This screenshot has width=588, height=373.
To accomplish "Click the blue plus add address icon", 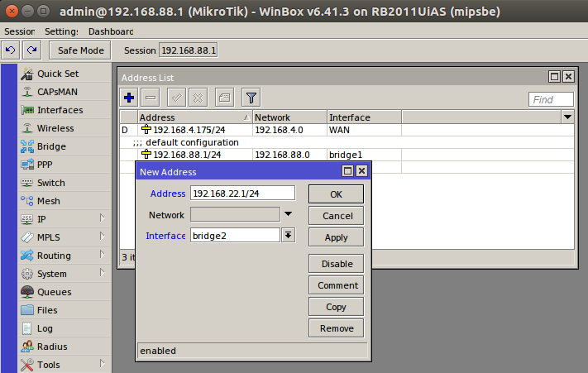I will (129, 98).
